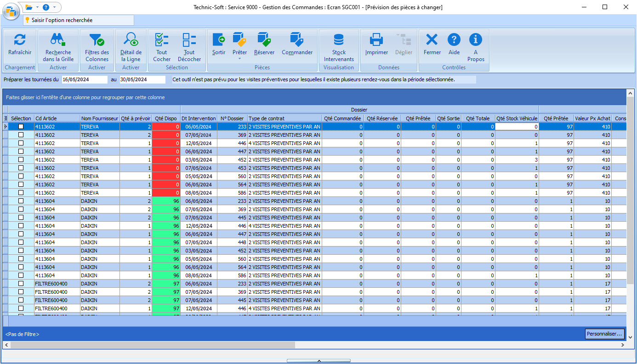637x364 pixels.
Task: Click the Imprimer printer icon
Action: pos(376,40)
